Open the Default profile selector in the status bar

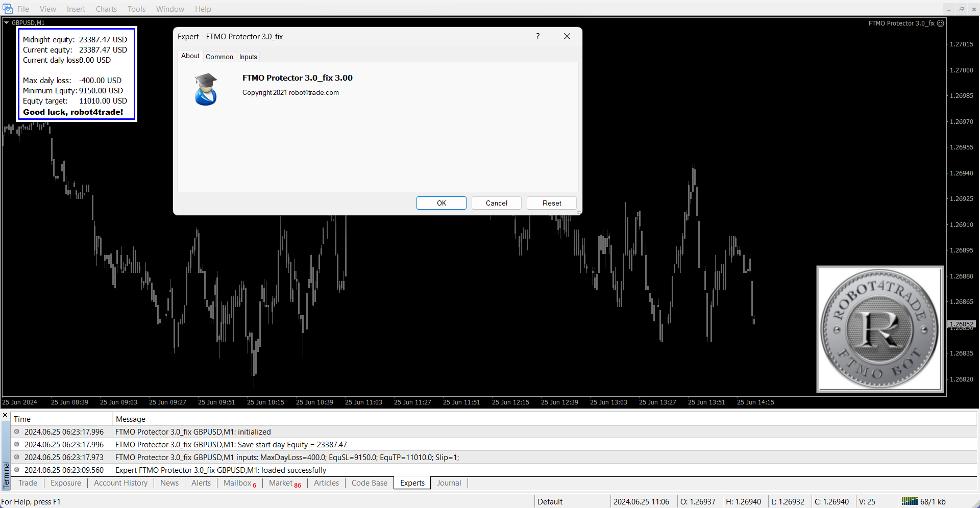550,501
